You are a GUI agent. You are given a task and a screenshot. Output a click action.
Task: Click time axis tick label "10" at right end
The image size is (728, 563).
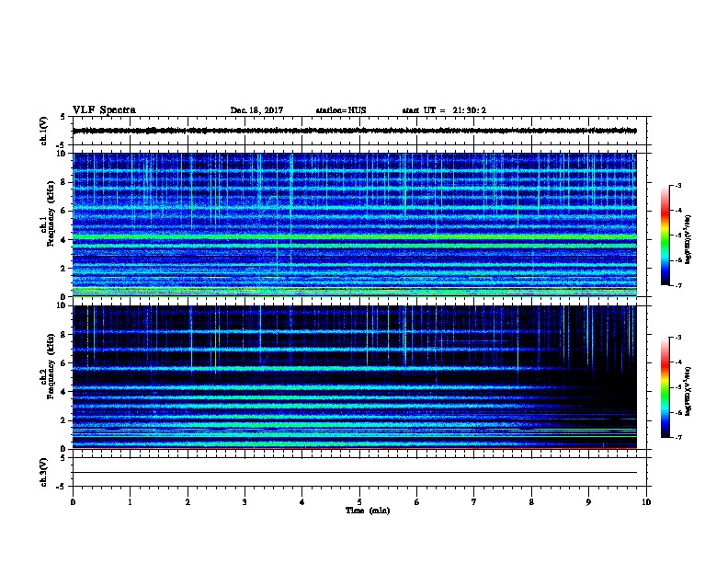pyautogui.click(x=646, y=502)
